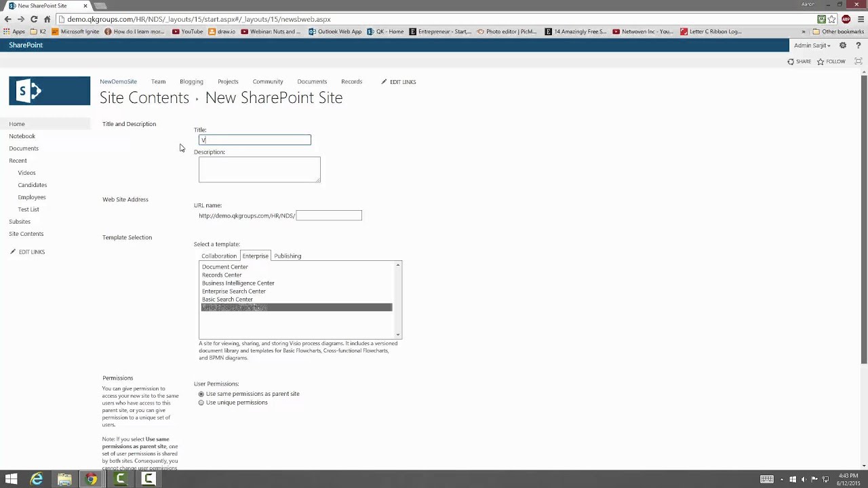Open the Other bookmarks folder
The image size is (868, 488).
(x=838, y=31)
